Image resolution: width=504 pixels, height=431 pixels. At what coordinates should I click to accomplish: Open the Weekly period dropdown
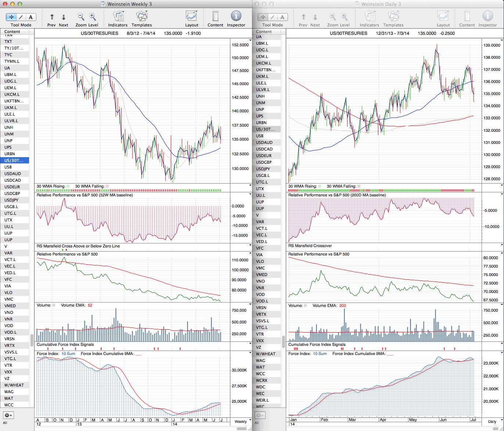[241, 421]
